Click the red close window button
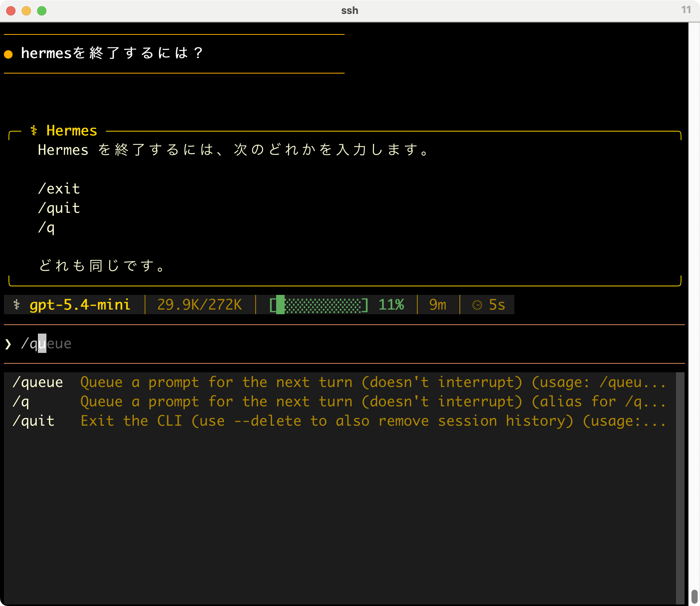This screenshot has height=606, width=700. (11, 10)
